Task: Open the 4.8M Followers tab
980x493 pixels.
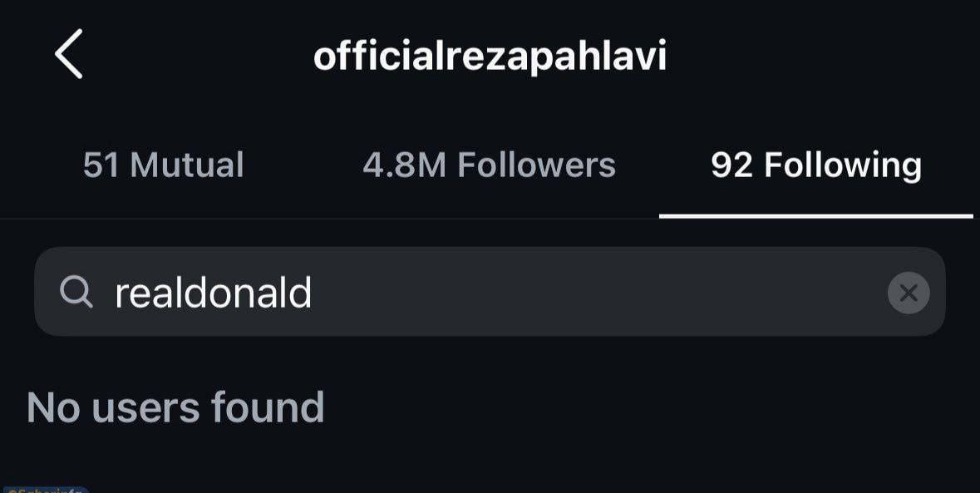Action: point(489,165)
